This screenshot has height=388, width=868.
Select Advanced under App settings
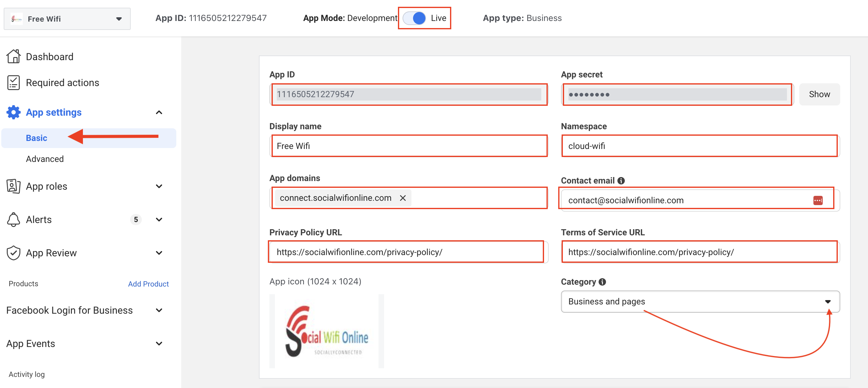45,159
